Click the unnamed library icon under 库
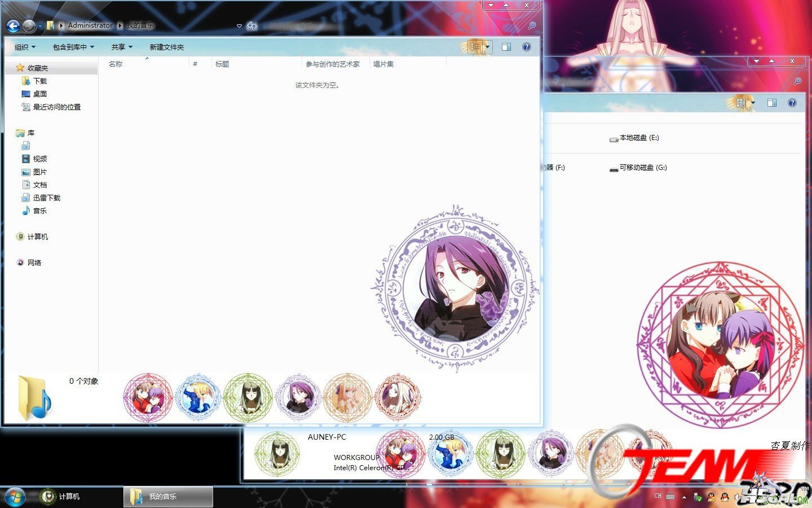 (26, 146)
